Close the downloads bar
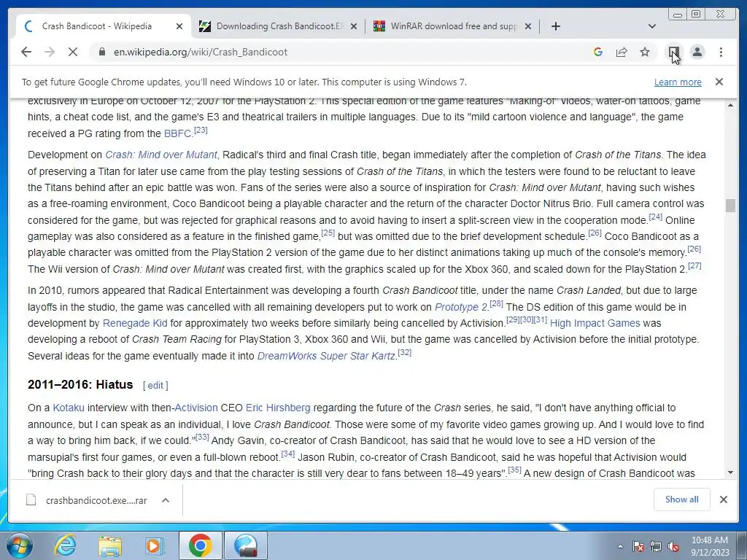This screenshot has width=747, height=560. [723, 499]
